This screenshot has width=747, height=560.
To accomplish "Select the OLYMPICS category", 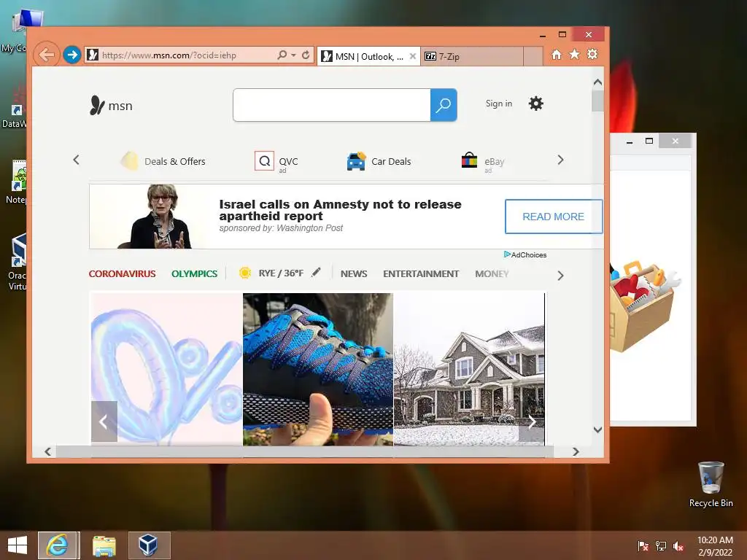I will point(194,274).
